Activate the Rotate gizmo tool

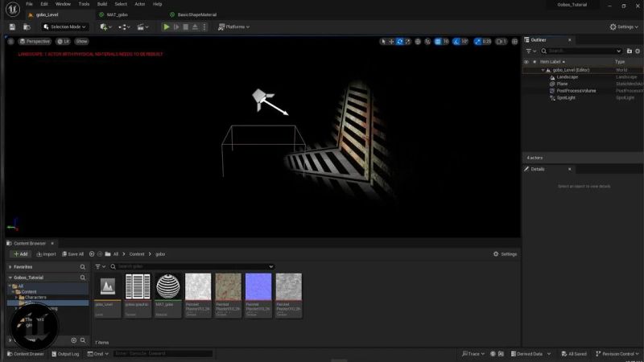click(399, 42)
